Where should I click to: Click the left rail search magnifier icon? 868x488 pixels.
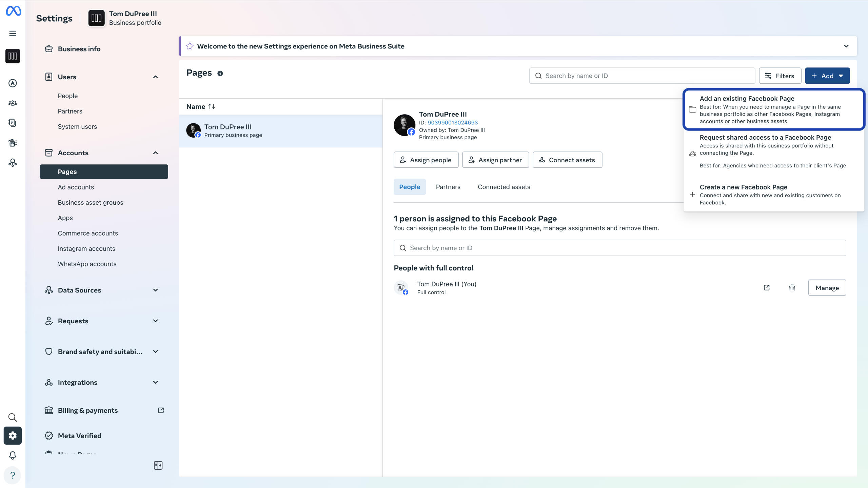pyautogui.click(x=13, y=417)
